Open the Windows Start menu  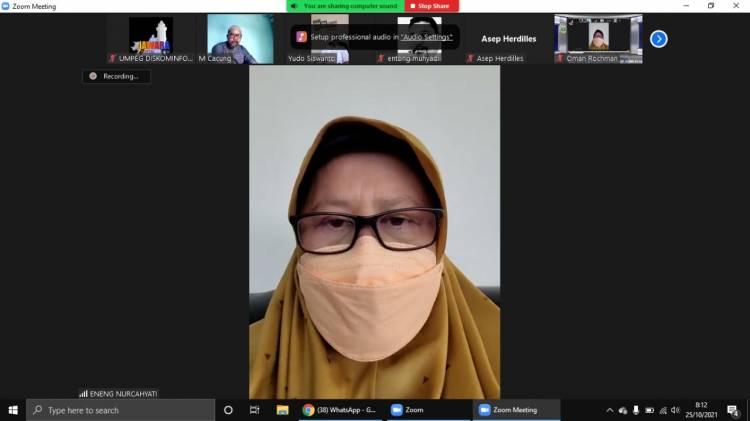13,410
